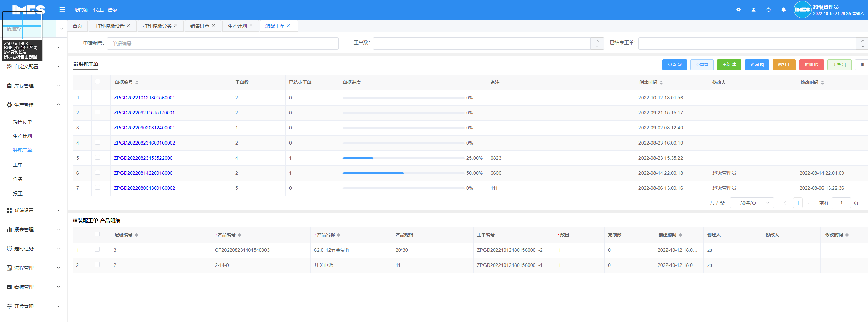Viewport: 868px width, 322px height.
Task: Collapse the 生产管理 menu chevron
Action: coord(59,104)
